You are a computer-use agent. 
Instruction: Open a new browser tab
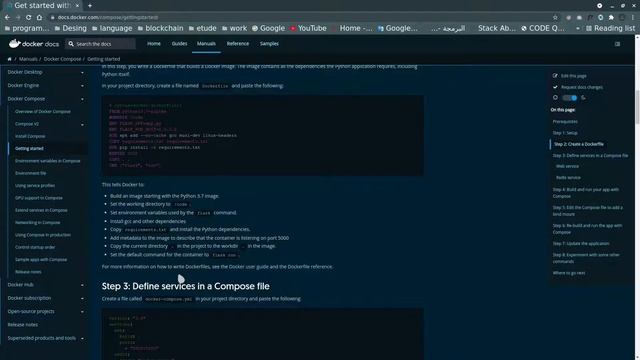[90, 6]
